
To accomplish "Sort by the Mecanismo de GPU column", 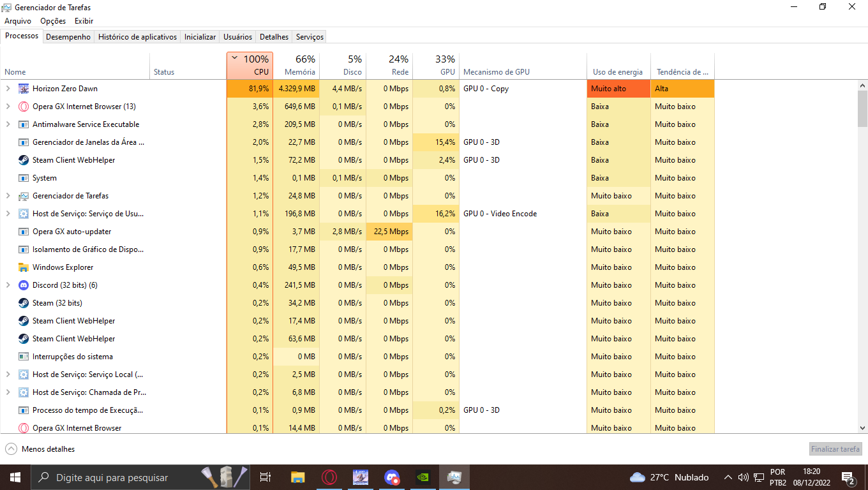I will tap(523, 66).
